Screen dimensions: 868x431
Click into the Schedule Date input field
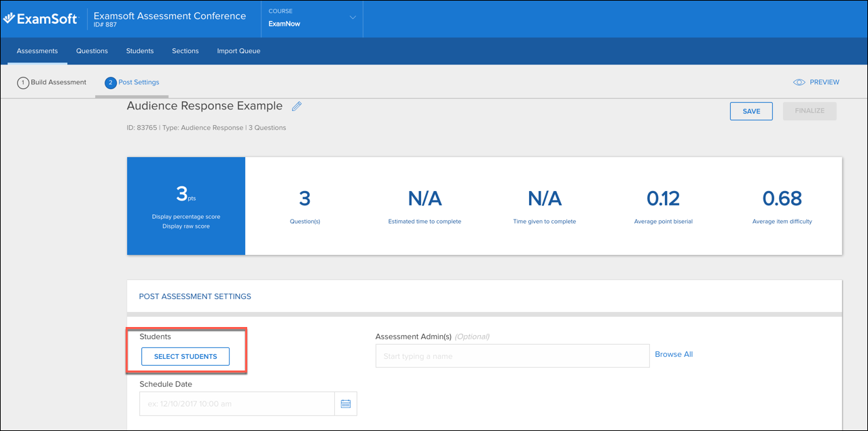[237, 404]
